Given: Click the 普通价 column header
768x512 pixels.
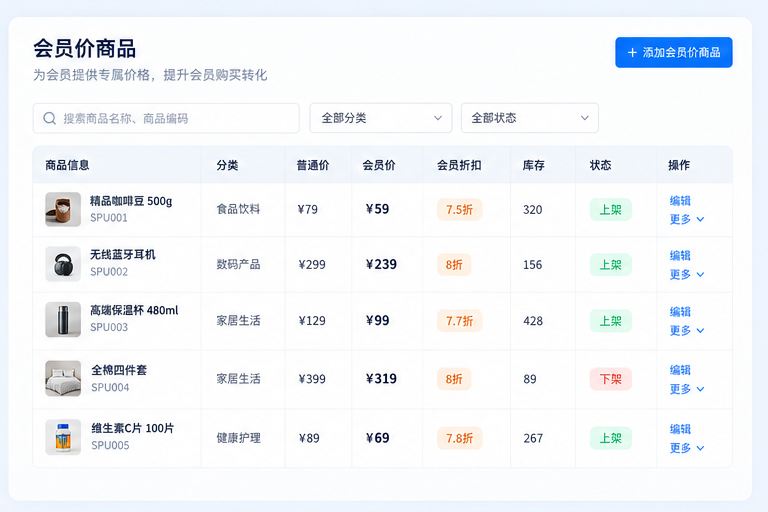Looking at the screenshot, I should tap(312, 165).
